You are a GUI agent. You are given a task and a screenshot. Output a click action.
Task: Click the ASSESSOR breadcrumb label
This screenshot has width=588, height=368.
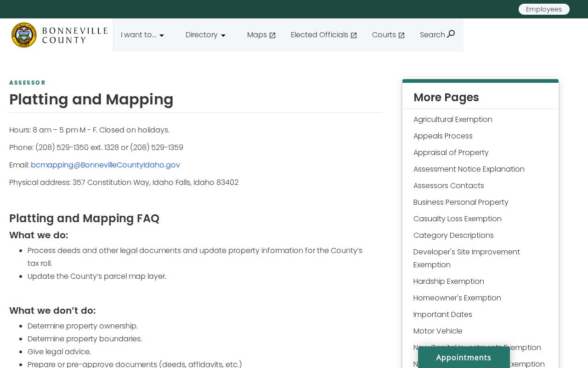coord(28,83)
